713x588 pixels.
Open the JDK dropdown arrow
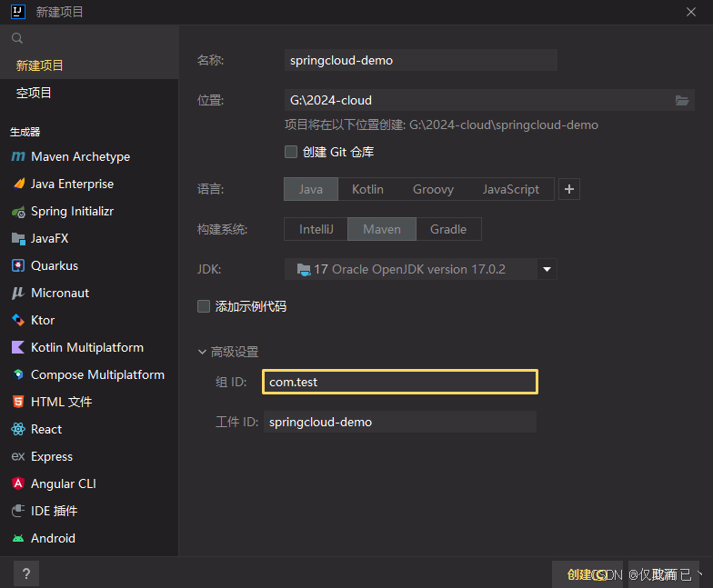[547, 269]
